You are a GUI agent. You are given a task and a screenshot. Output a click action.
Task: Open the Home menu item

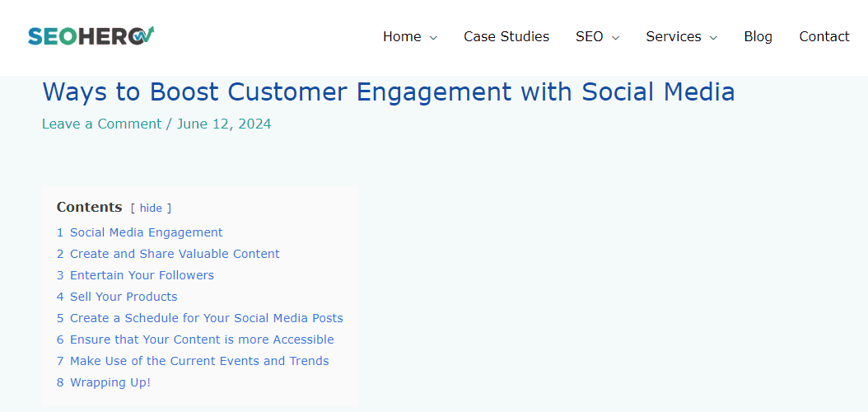(x=402, y=36)
